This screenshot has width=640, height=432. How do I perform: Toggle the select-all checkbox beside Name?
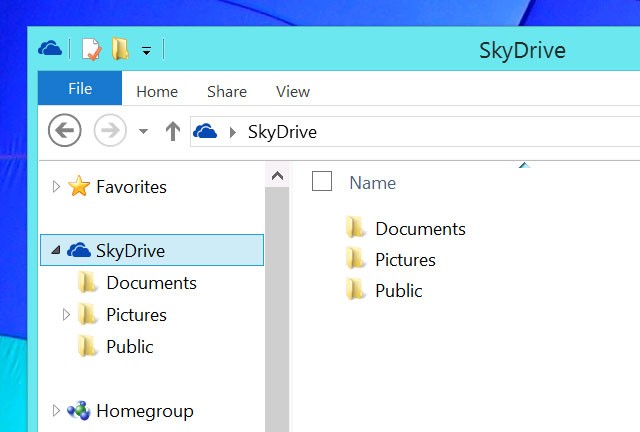(x=322, y=181)
